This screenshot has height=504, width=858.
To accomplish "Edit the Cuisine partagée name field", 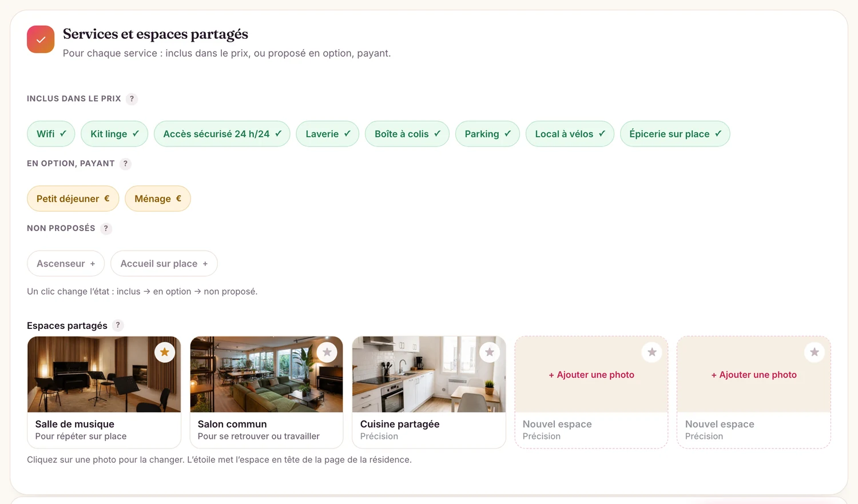I will pyautogui.click(x=429, y=424).
